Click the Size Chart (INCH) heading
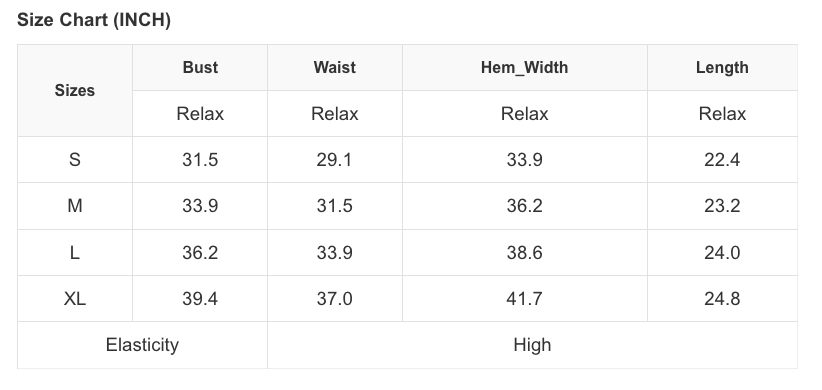This screenshot has width=822, height=390. [94, 20]
